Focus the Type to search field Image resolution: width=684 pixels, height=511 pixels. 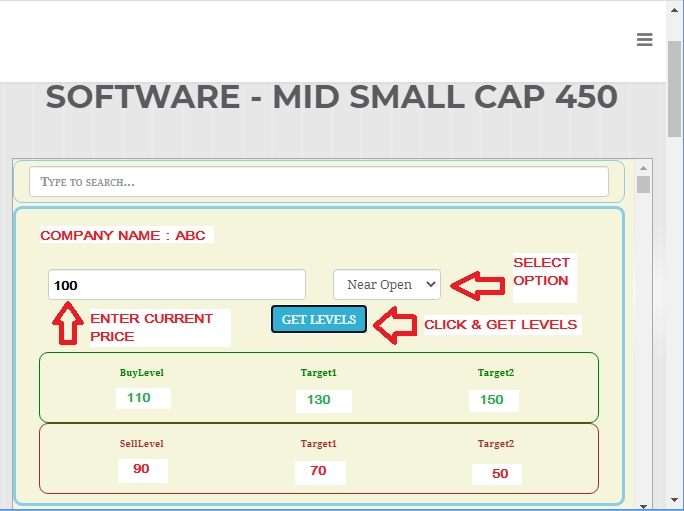coord(318,182)
